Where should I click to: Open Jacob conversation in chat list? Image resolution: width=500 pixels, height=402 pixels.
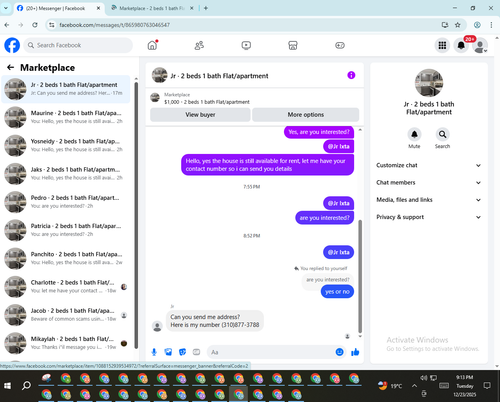66,315
